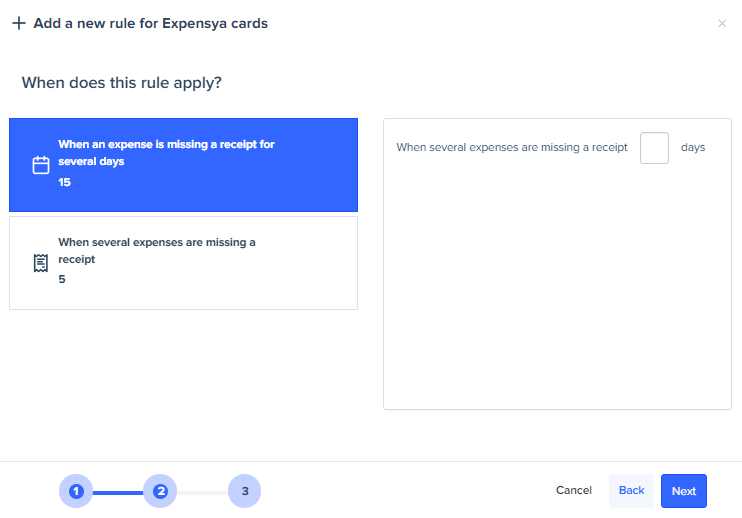Select the missing receipt for several days rule
This screenshot has width=742, height=518.
click(183, 165)
